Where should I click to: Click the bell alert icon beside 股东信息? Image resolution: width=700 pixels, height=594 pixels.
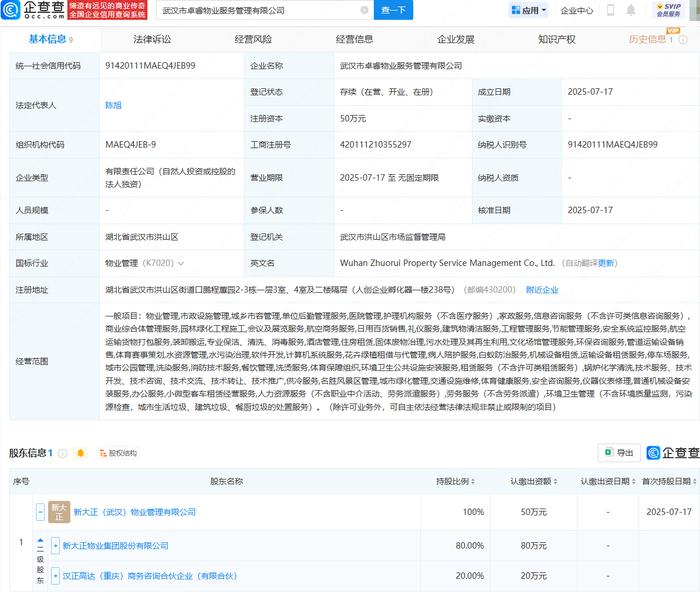[80, 453]
